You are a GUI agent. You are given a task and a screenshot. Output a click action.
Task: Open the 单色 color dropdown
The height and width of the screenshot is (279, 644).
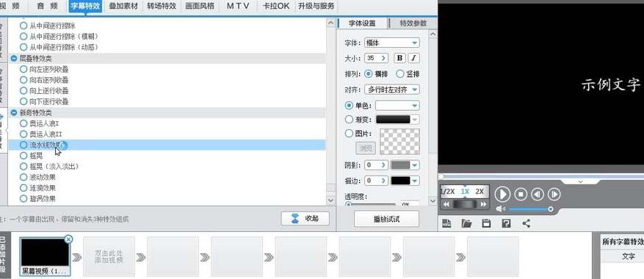(397, 106)
